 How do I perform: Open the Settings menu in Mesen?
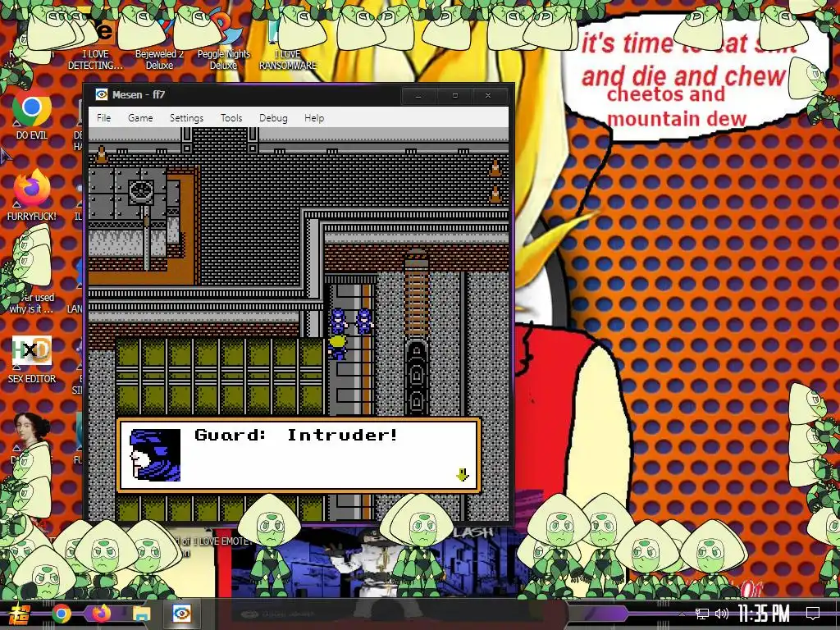(x=186, y=118)
